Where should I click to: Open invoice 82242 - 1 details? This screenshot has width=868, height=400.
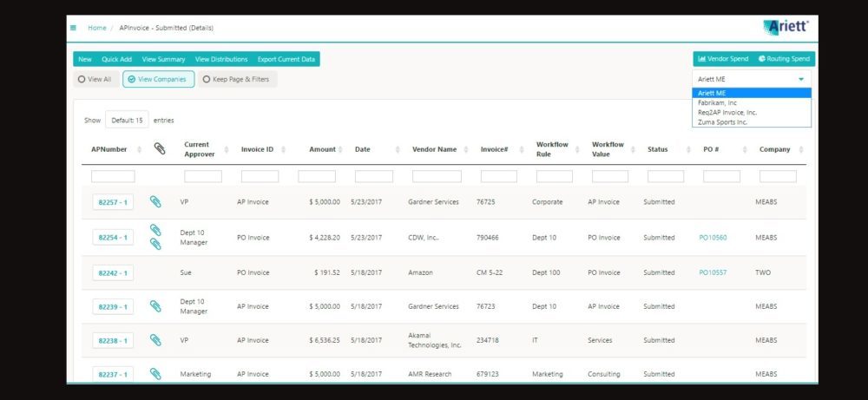point(113,272)
